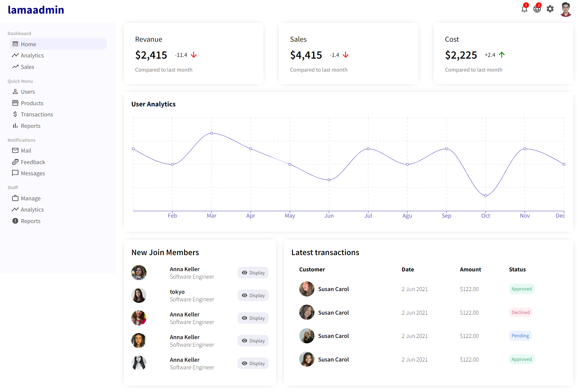Image resolution: width=581 pixels, height=392 pixels.
Task: Click the Oct data point on chart
Action: pos(486,196)
